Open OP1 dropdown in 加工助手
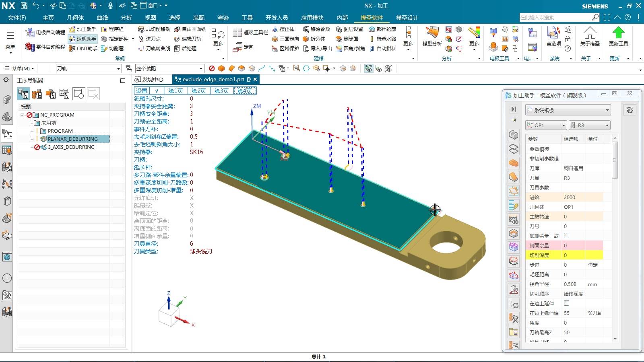 click(x=546, y=125)
